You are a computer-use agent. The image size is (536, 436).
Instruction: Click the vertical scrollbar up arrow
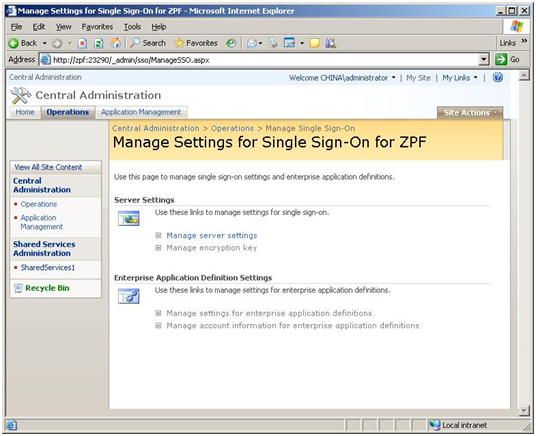click(524, 75)
